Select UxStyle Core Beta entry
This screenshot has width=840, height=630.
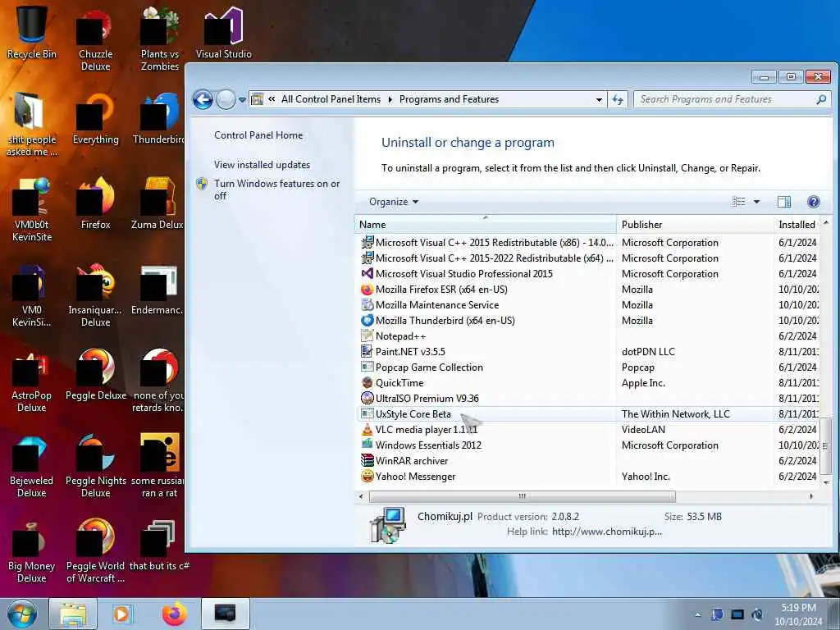413,414
